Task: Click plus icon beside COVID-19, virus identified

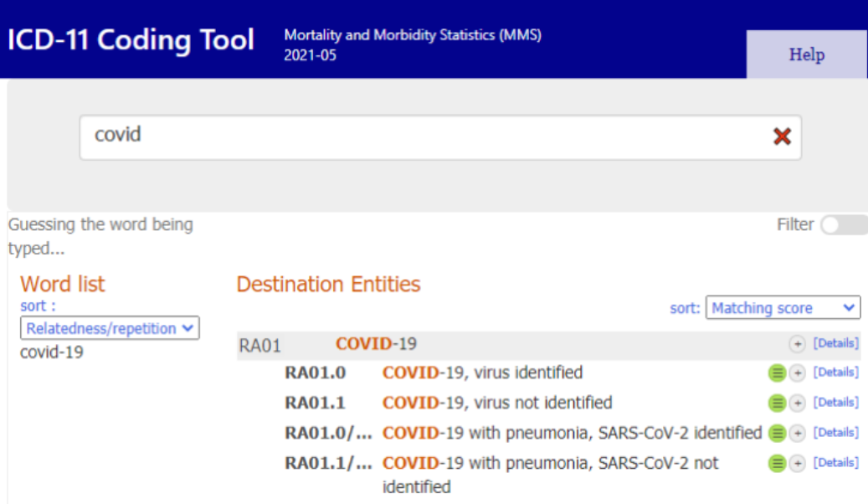Action: click(x=797, y=373)
